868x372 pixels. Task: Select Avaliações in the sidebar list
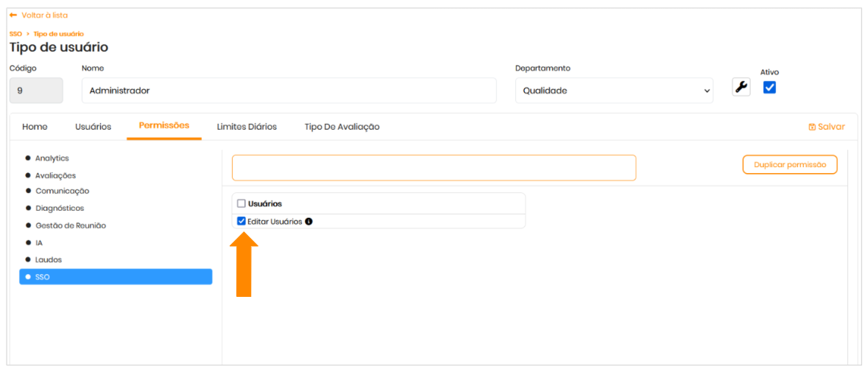(x=55, y=175)
